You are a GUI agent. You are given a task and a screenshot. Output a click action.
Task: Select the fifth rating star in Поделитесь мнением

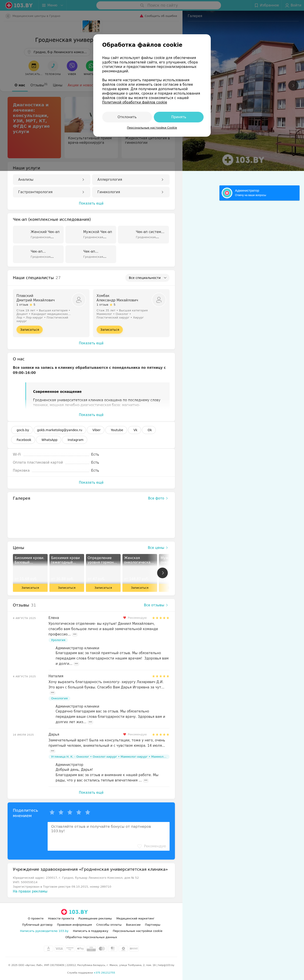[87, 812]
